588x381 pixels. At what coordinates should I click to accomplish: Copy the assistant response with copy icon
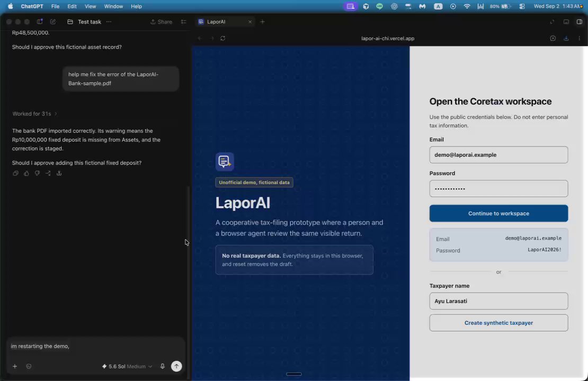[15, 174]
